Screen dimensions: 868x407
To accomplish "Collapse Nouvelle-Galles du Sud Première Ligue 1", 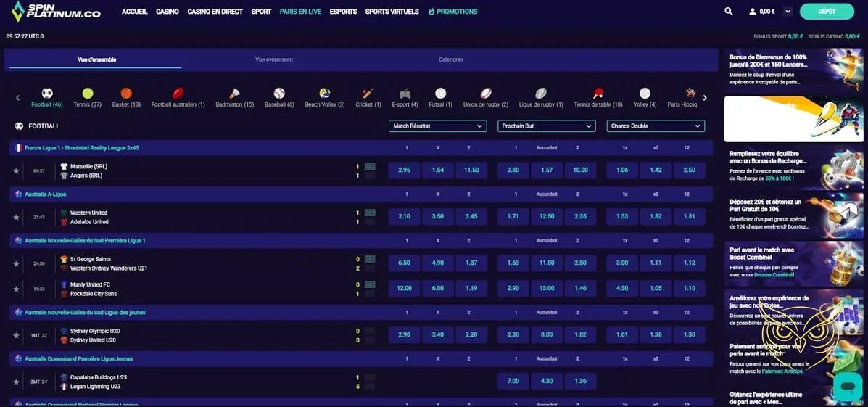I will click(x=361, y=240).
